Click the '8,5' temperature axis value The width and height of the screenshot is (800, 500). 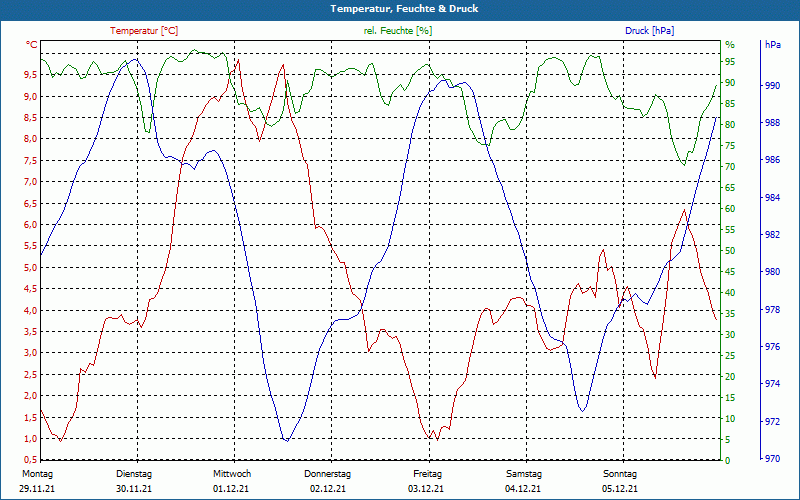coord(31,118)
